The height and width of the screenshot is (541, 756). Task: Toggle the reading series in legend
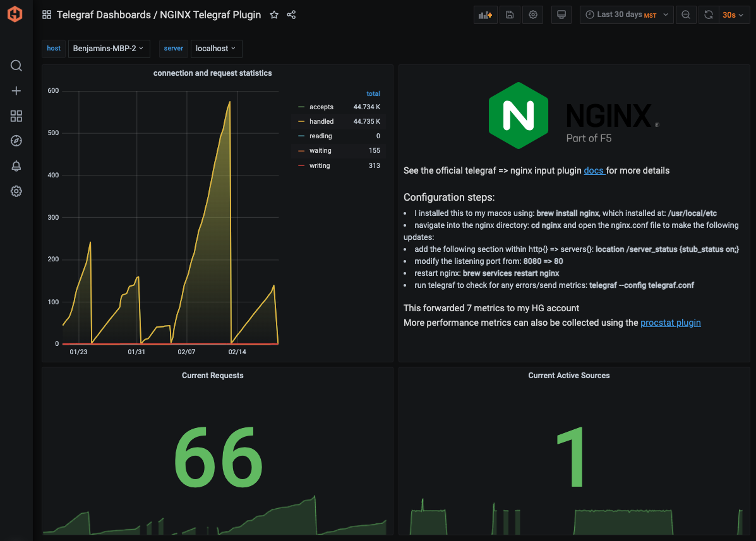click(321, 136)
